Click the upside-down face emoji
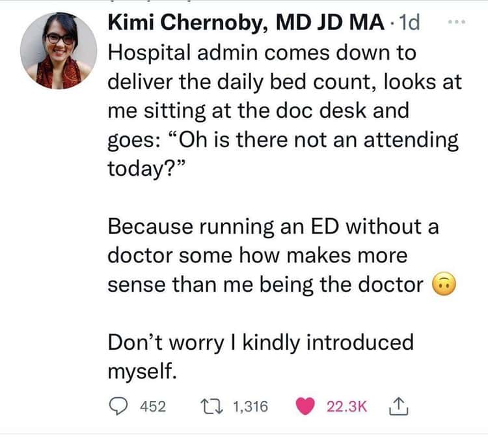Viewport: 488px width, 448px height. [444, 284]
